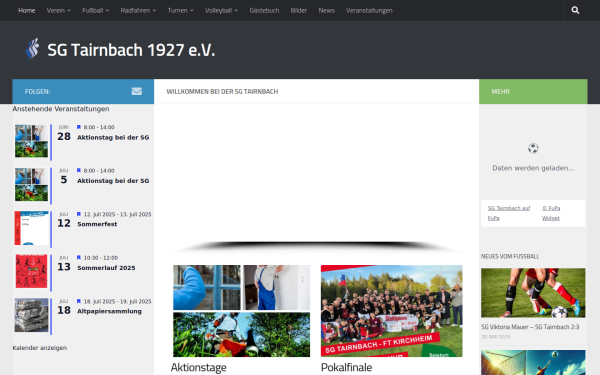The image size is (600, 375).
Task: Click the Altpapiersammlung newspaper stack thumbnail
Action: pyautogui.click(x=31, y=315)
